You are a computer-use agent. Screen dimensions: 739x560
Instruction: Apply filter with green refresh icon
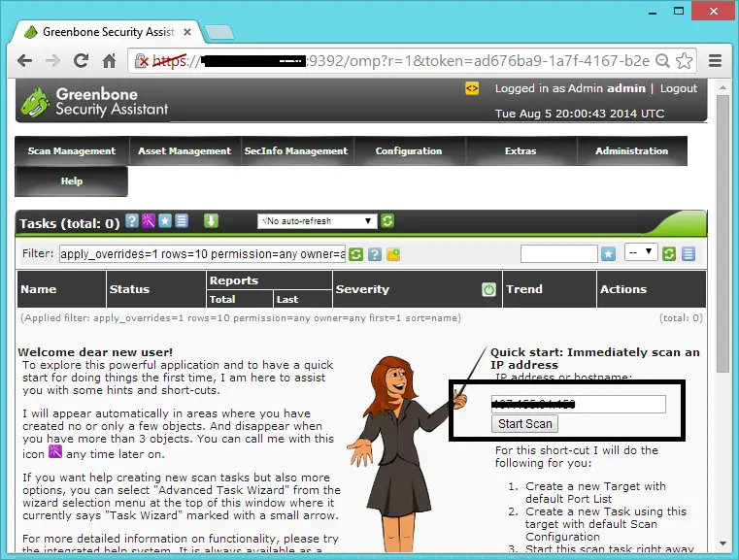pos(355,254)
